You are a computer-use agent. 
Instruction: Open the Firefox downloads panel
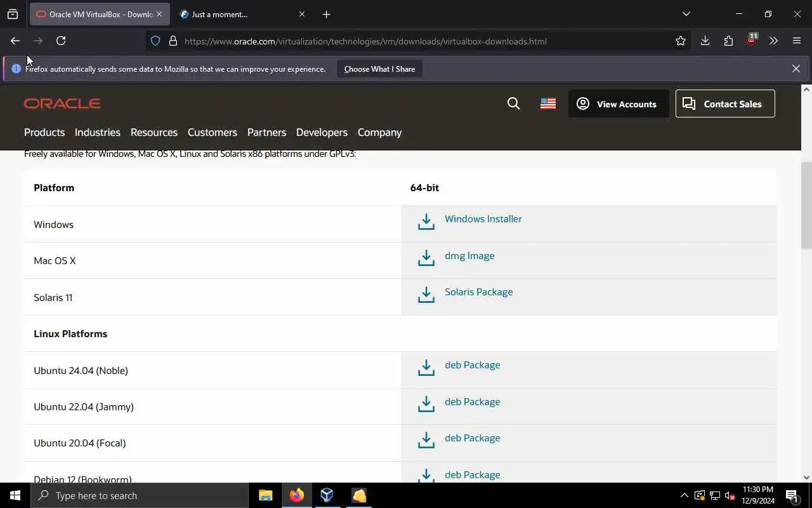(x=705, y=41)
